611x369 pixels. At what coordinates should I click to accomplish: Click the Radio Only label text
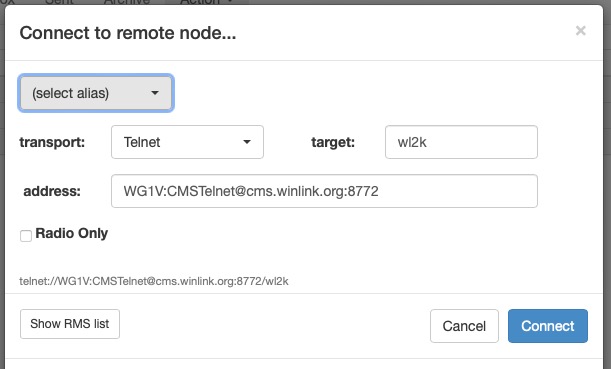(71, 233)
